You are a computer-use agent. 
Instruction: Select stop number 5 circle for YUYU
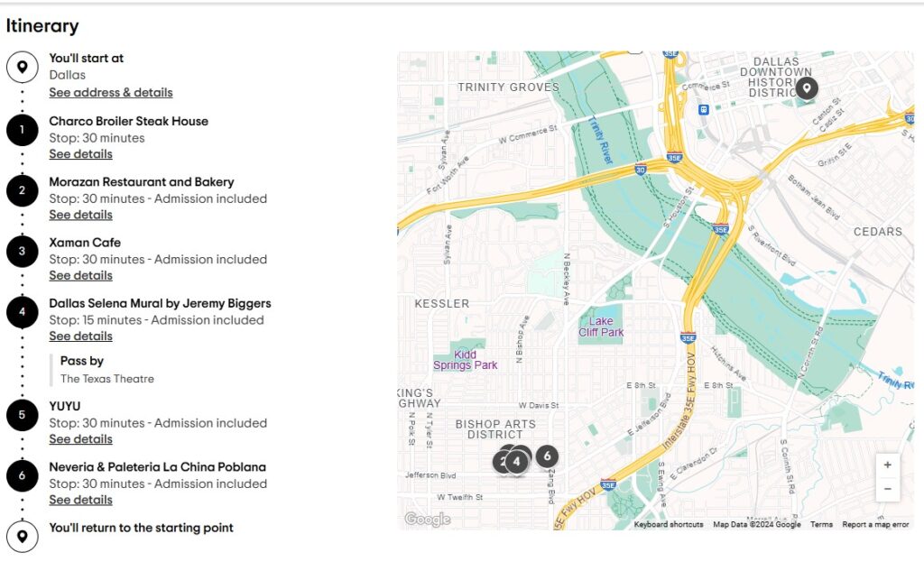tap(22, 416)
